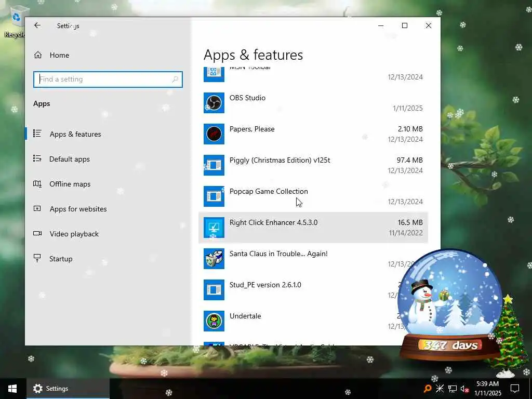Click the Santa Claus in Trouble app icon
Viewport: 532px width, 399px height.
tap(214, 259)
